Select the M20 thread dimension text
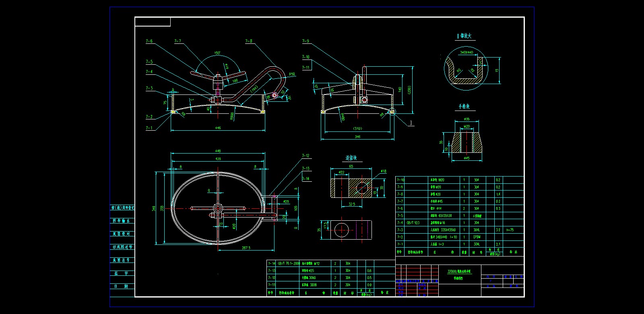Screen dimensions: 644x314 point(466,126)
